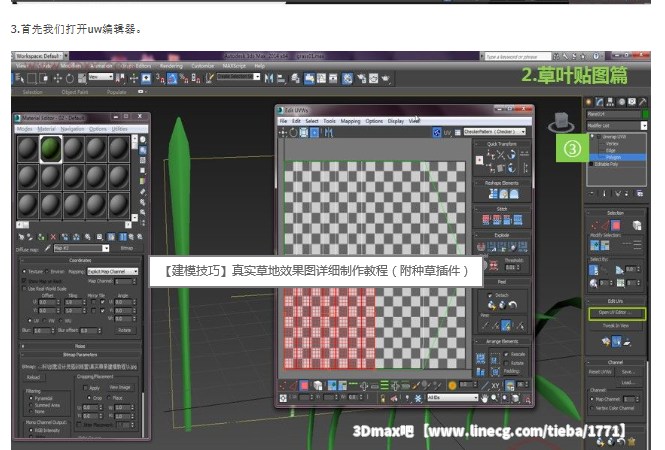The width and height of the screenshot is (665, 450).
Task: Click the Rectangular Selection Region icon
Action: 32,78
